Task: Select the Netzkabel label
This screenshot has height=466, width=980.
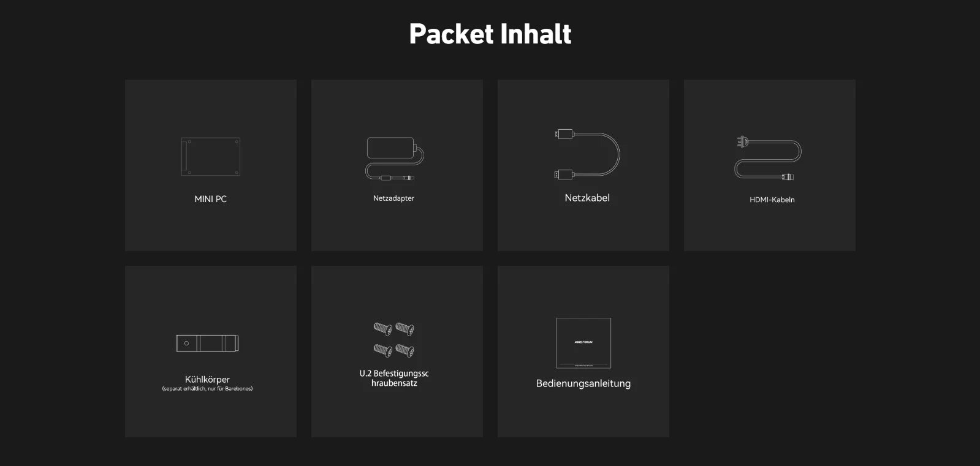Action: click(587, 198)
